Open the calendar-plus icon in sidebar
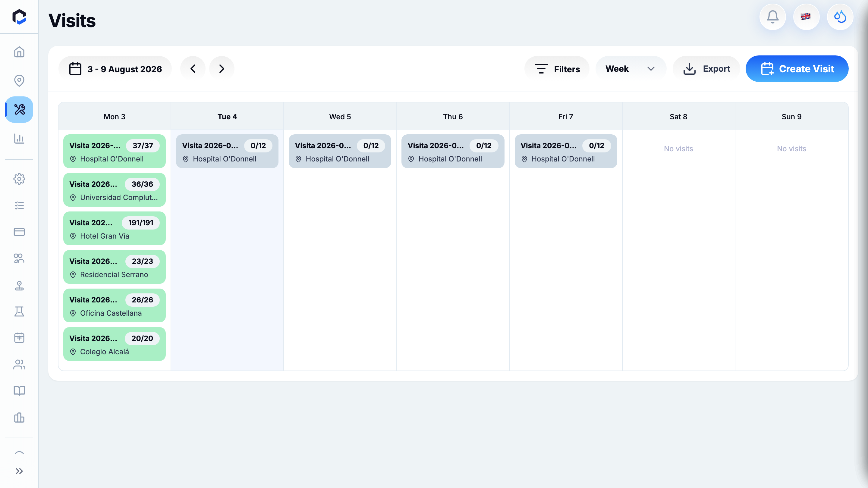 click(19, 338)
